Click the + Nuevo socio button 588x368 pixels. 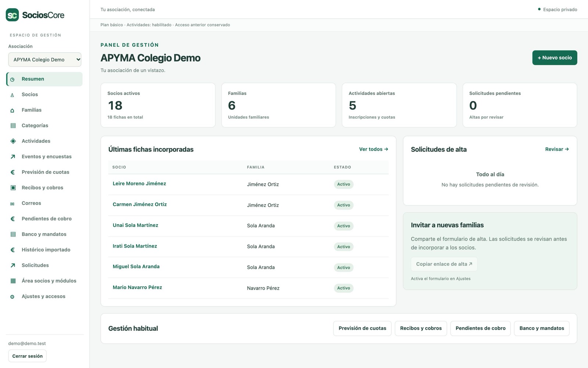click(x=555, y=58)
